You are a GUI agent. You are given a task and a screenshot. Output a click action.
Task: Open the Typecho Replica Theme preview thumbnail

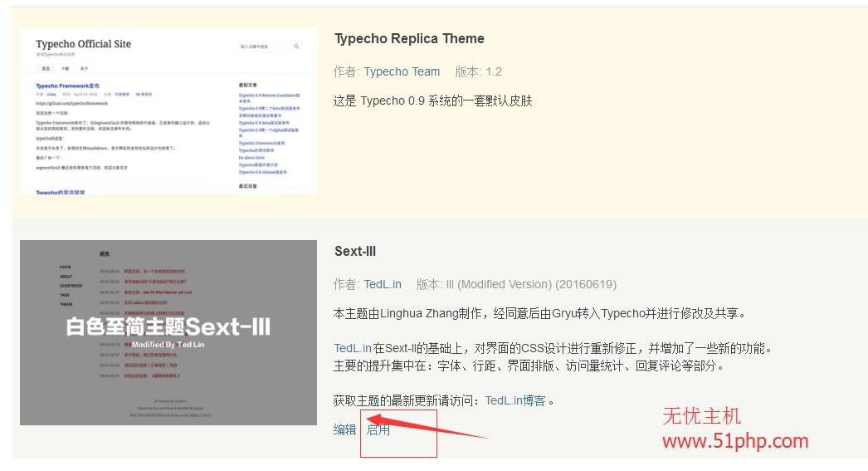coord(168,110)
